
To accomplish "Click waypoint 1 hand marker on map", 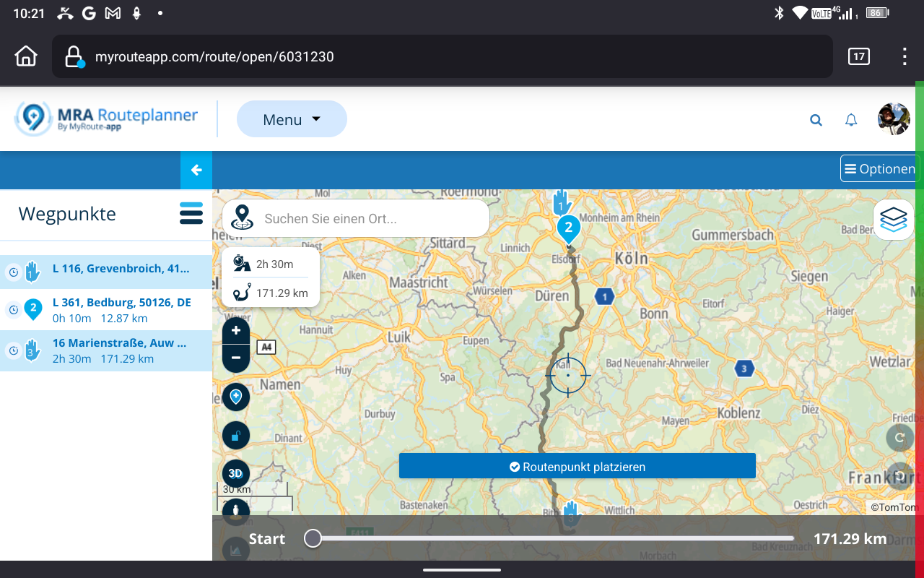I will click(562, 202).
